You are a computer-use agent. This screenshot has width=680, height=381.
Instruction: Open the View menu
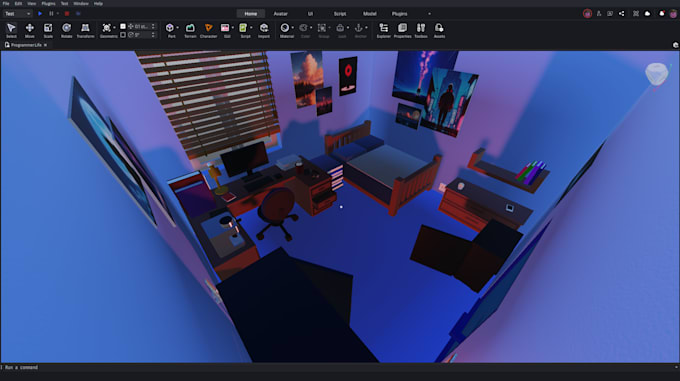pyautogui.click(x=32, y=3)
